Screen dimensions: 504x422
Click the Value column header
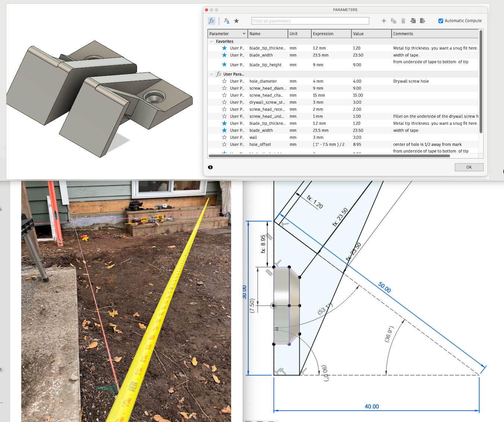371,34
